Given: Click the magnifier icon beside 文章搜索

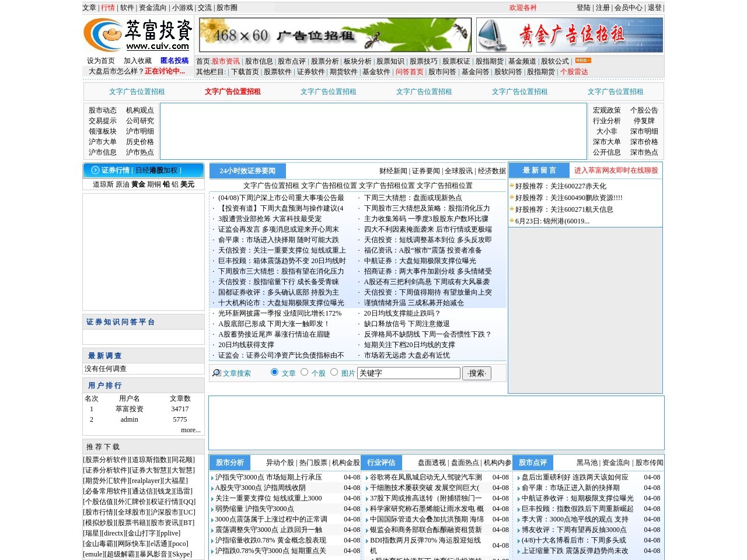Looking at the screenshot, I should (217, 373).
